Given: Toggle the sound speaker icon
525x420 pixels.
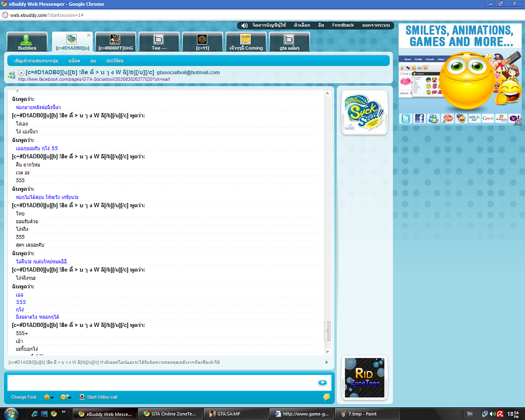Looking at the screenshot, I should pyautogui.click(x=244, y=25).
